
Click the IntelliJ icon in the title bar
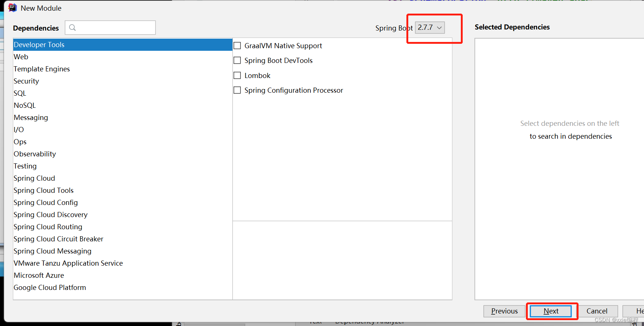[13, 8]
